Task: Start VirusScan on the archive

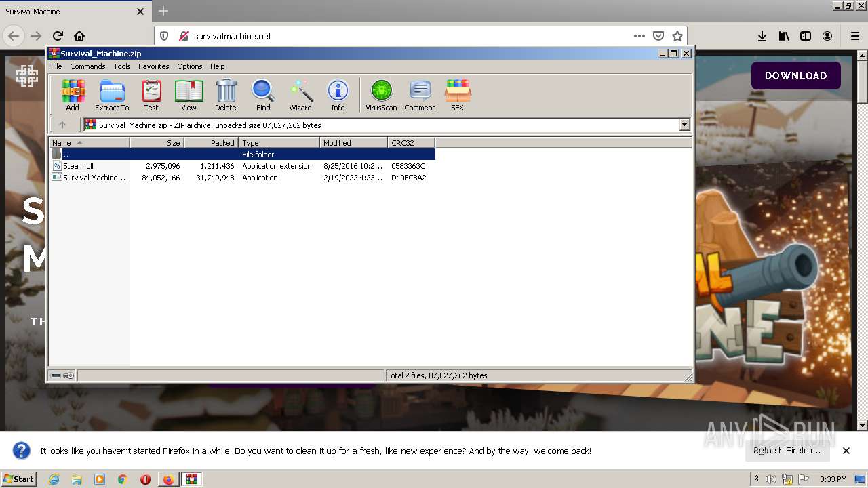Action: [381, 95]
